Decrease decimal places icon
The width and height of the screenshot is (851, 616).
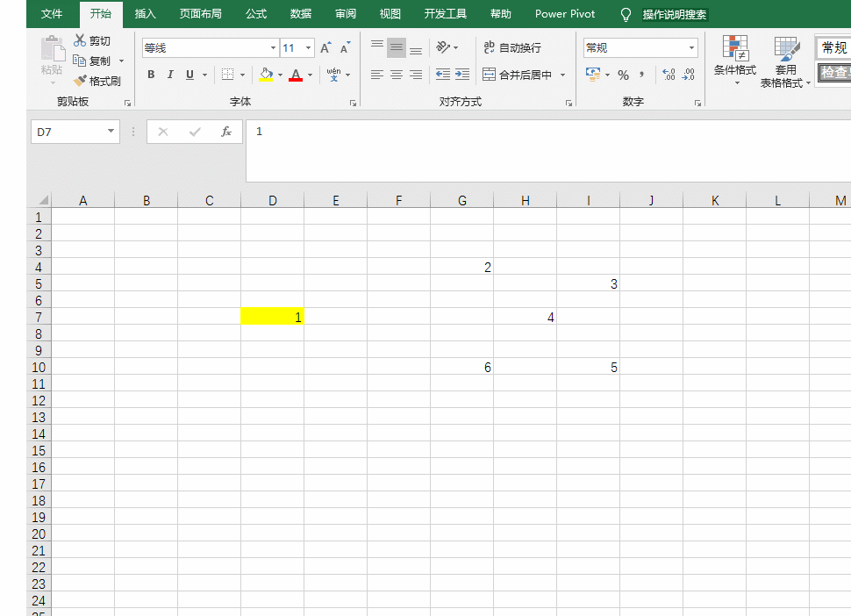pyautogui.click(x=688, y=75)
